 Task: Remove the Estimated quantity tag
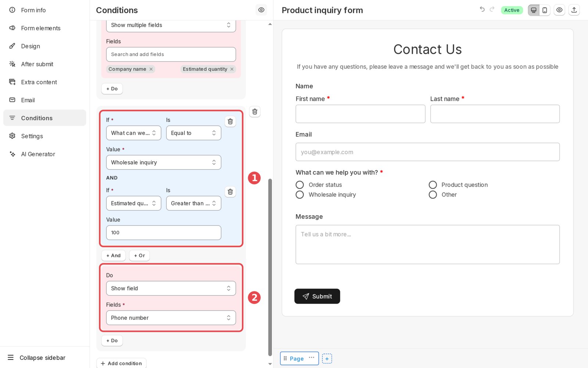click(x=232, y=69)
